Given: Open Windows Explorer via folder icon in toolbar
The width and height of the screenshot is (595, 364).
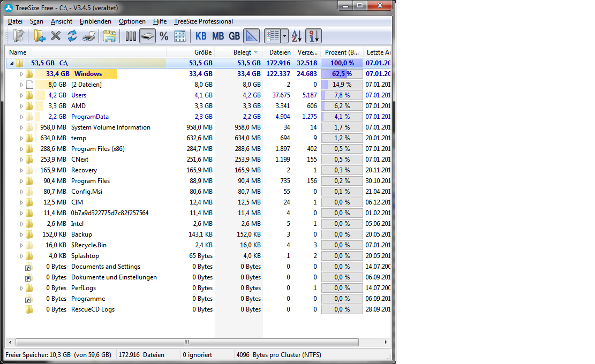Looking at the screenshot, I should click(109, 36).
